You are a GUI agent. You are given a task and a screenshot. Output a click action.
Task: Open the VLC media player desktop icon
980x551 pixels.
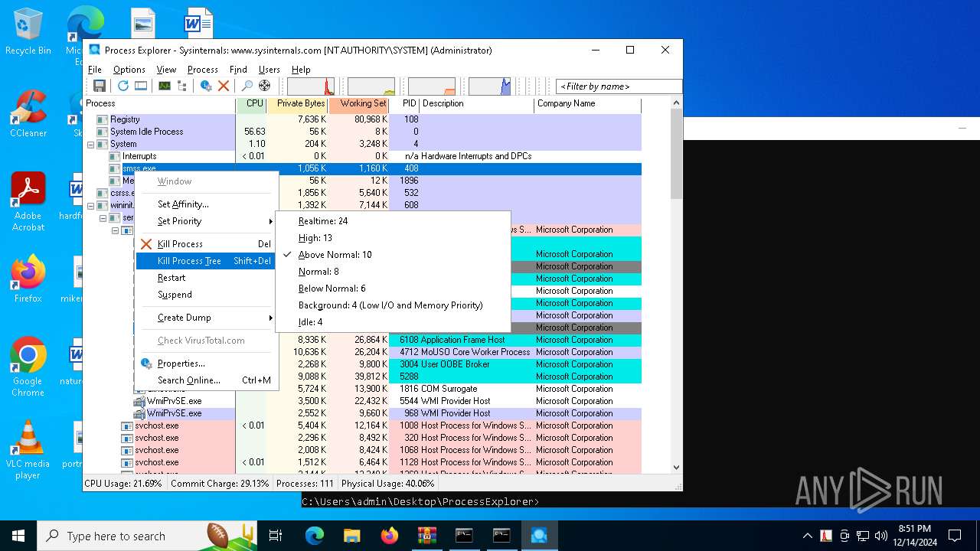point(28,450)
